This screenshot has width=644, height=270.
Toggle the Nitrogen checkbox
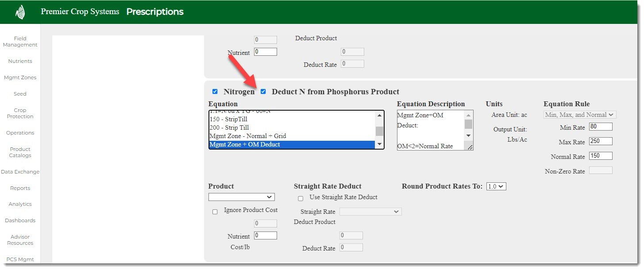point(215,92)
